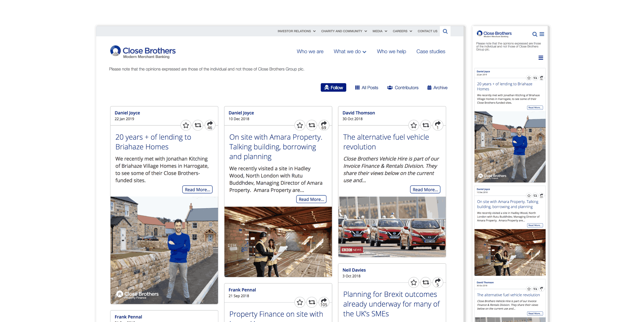Click the Close Brothers logo in the desktop header
644x322 pixels.
click(x=143, y=52)
